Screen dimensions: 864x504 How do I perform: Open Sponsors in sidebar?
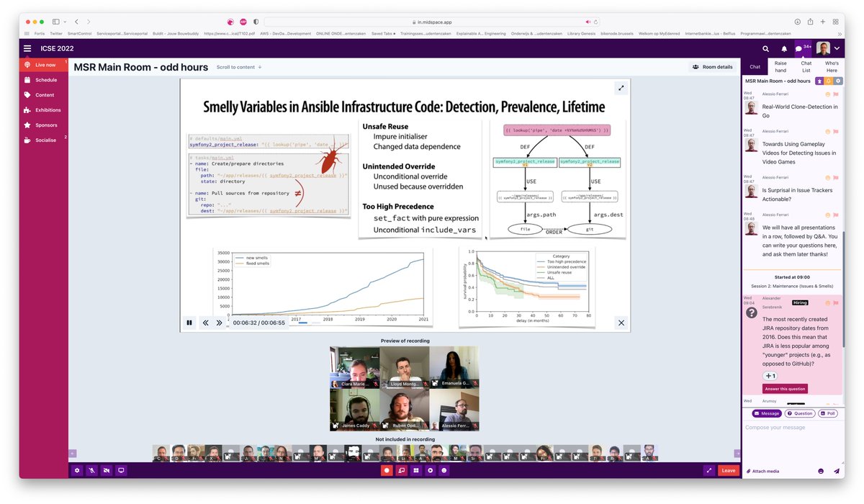[x=44, y=125]
